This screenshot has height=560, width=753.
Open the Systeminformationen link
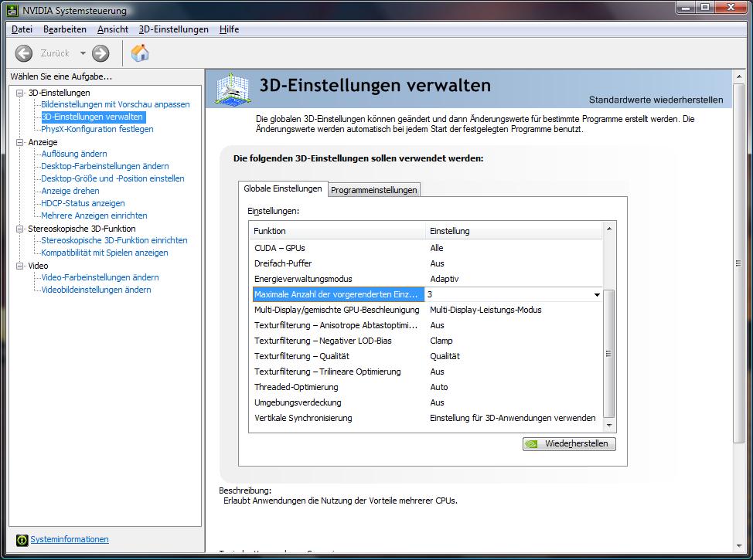[70, 539]
